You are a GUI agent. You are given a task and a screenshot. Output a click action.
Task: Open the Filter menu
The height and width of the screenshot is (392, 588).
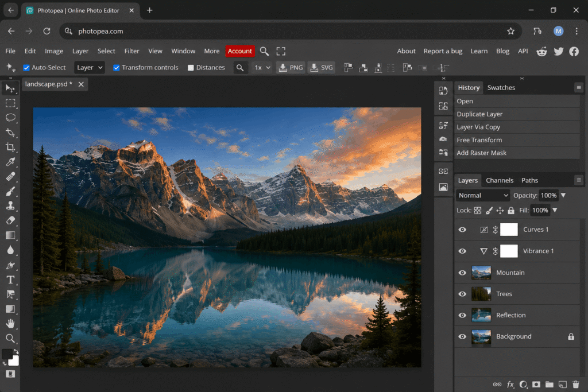(x=131, y=51)
